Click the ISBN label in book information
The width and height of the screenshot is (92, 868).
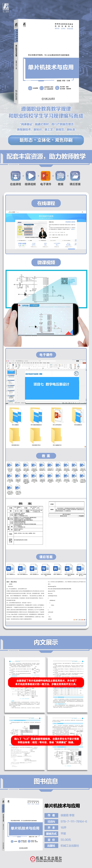pyautogui.click(x=51, y=821)
